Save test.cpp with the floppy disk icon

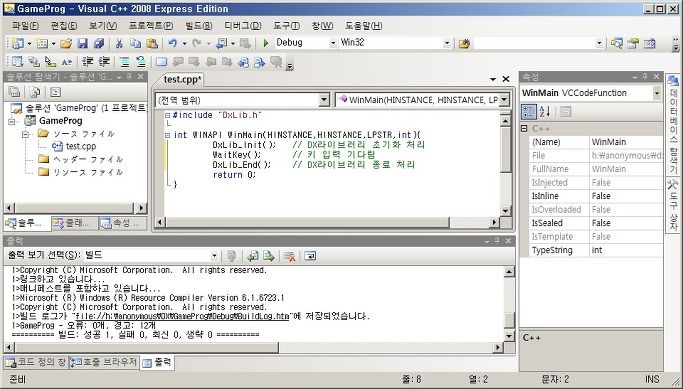(82, 43)
